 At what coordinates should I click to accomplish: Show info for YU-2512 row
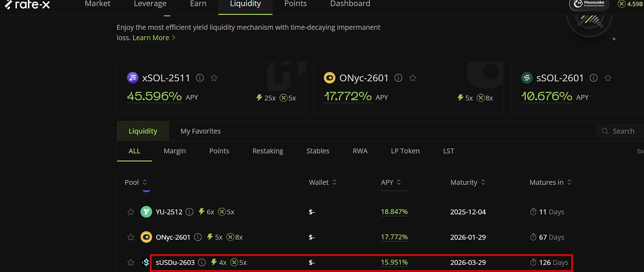click(189, 212)
